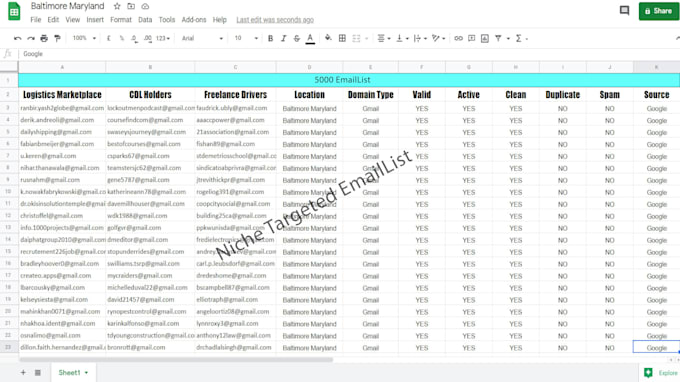680x382 pixels.
Task: Open the Google Sheets home icon
Action: tap(14, 11)
